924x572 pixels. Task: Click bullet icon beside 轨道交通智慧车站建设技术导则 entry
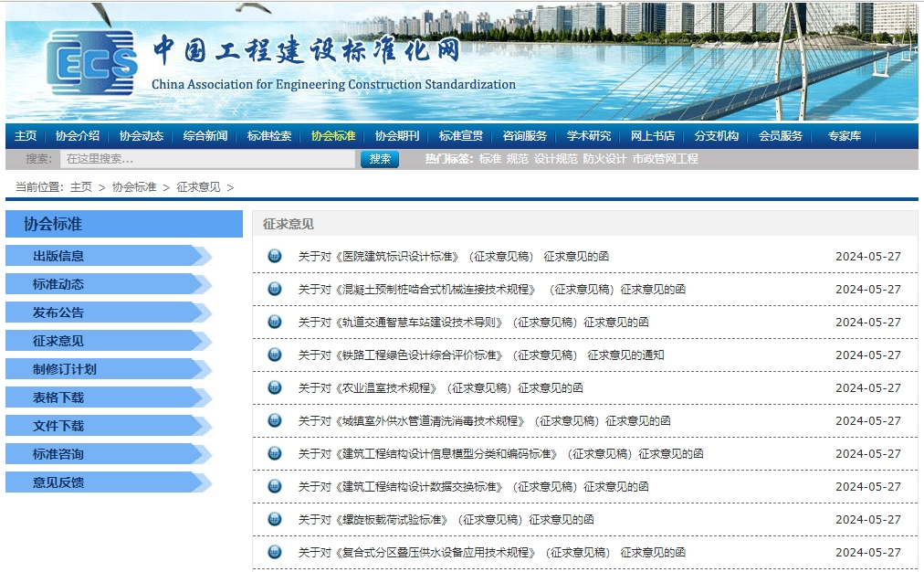click(275, 322)
